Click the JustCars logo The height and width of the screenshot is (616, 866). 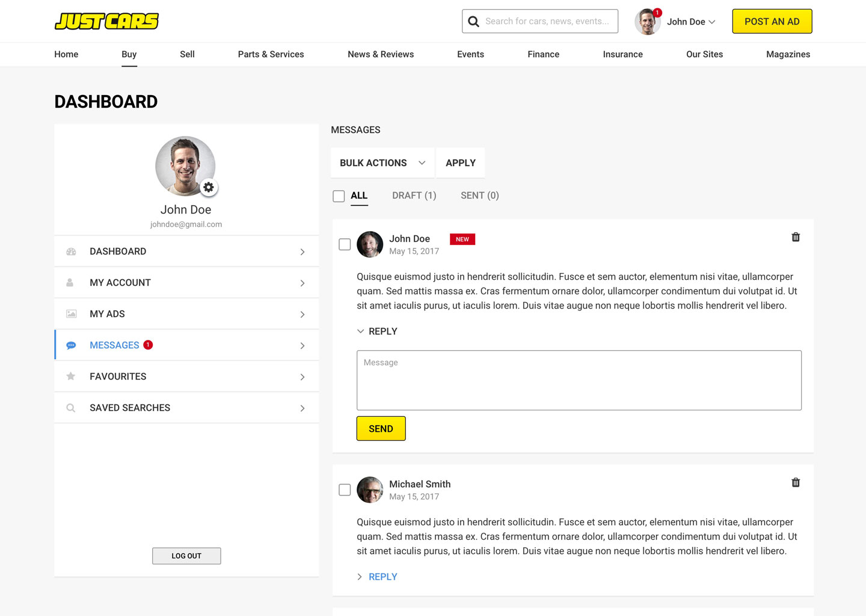point(106,21)
